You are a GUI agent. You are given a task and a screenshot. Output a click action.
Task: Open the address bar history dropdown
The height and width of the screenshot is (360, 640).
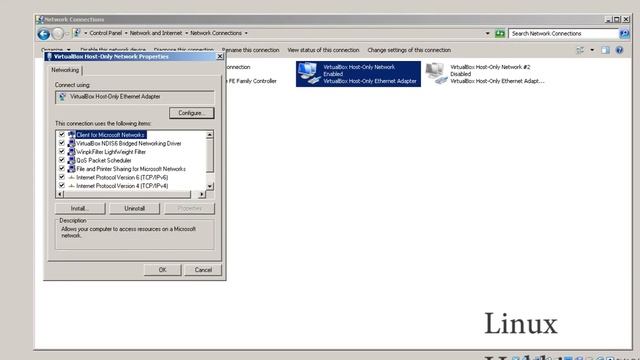(x=487, y=33)
